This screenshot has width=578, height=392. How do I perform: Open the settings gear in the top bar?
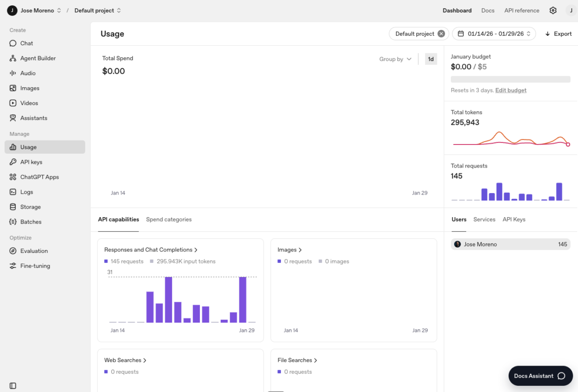[x=553, y=10]
